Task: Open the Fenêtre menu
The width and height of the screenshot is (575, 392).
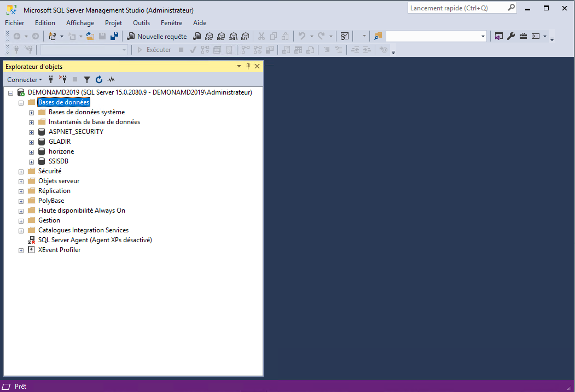Action: tap(172, 23)
